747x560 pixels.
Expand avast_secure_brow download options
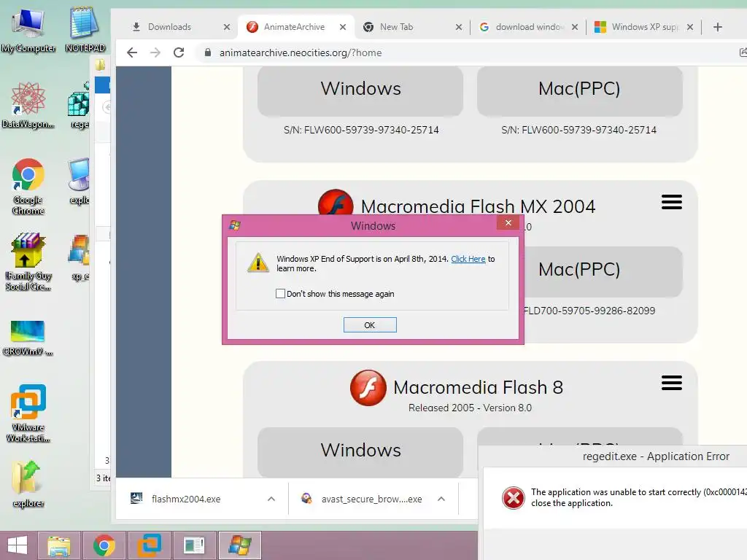(x=441, y=499)
